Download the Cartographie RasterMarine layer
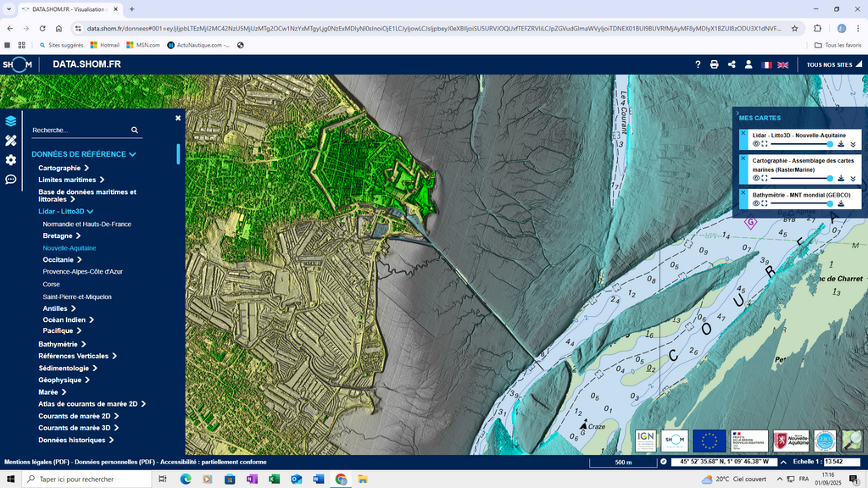The width and height of the screenshot is (868, 488). point(841,178)
